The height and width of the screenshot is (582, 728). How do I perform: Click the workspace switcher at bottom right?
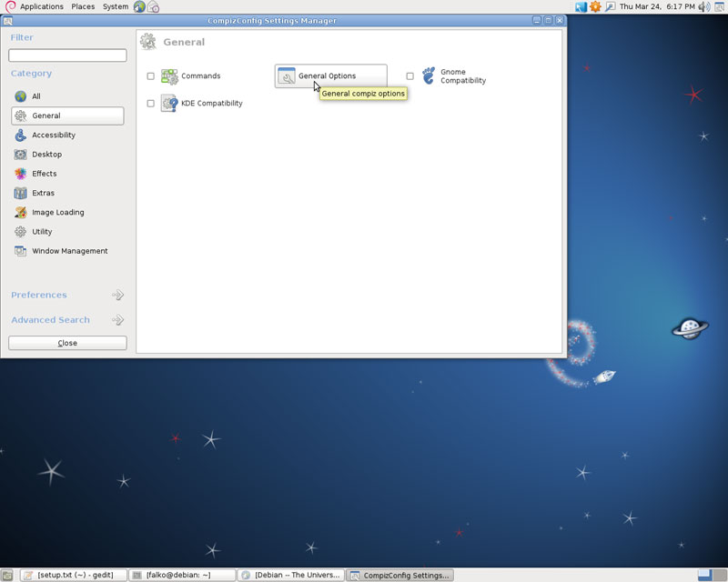click(713, 575)
